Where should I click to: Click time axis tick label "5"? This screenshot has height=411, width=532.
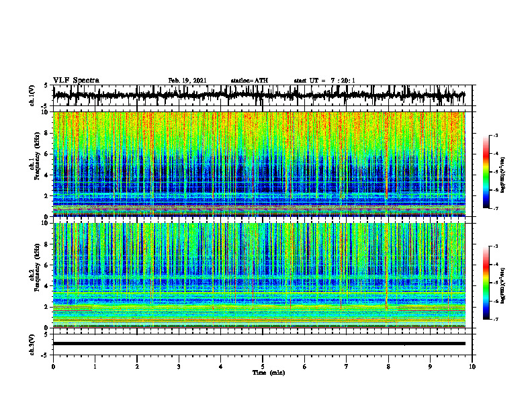(263, 367)
